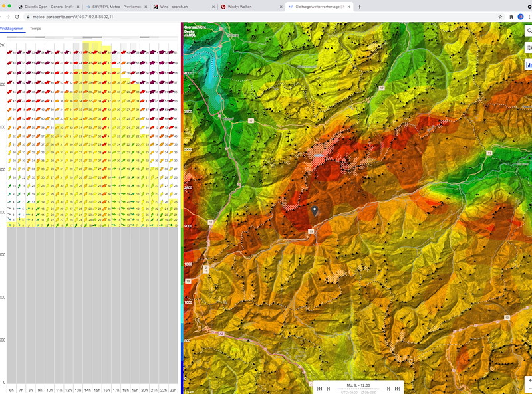532x394 pixels.
Task: Open the Windy: Wolken browser tab
Action: (x=251, y=7)
